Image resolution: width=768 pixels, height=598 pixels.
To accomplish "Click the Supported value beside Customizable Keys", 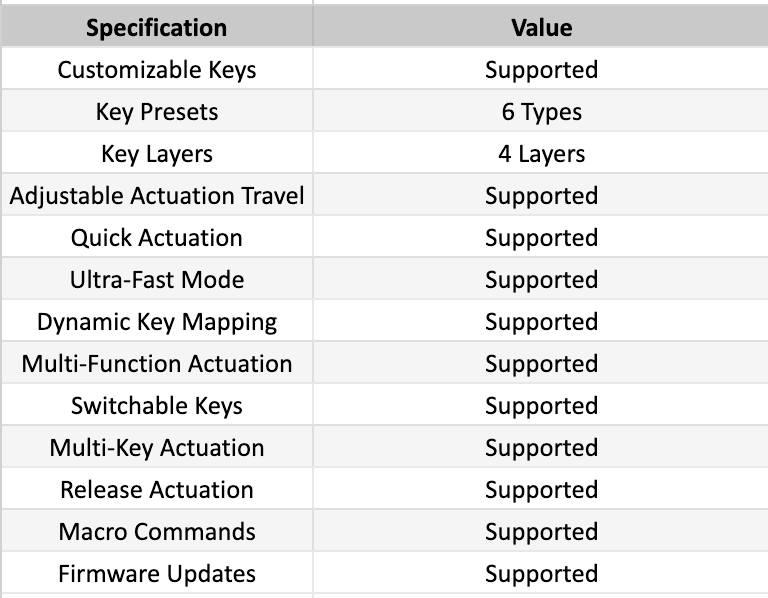I will [x=541, y=70].
